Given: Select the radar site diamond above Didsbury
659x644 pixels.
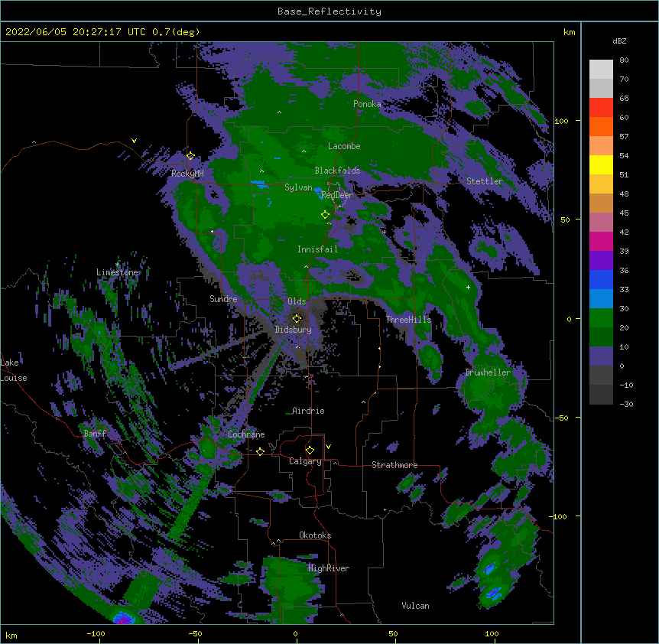Looking at the screenshot, I should pyautogui.click(x=297, y=319).
